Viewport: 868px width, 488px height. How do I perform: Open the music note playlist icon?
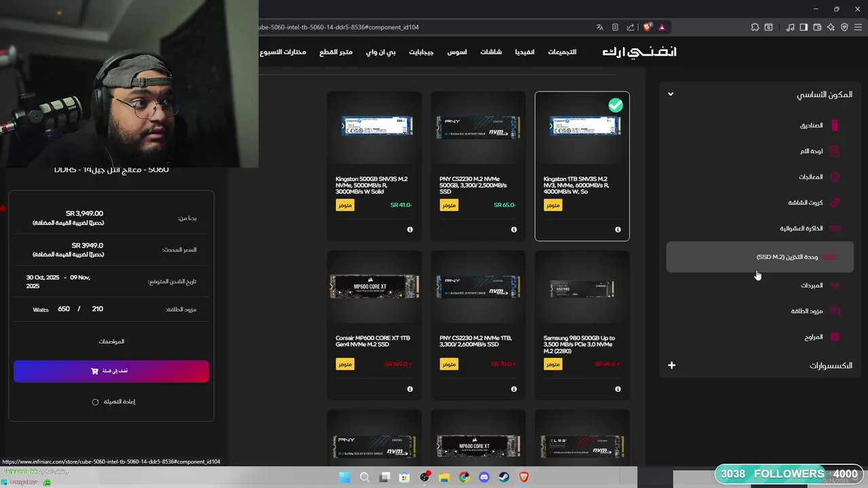pyautogui.click(x=790, y=27)
